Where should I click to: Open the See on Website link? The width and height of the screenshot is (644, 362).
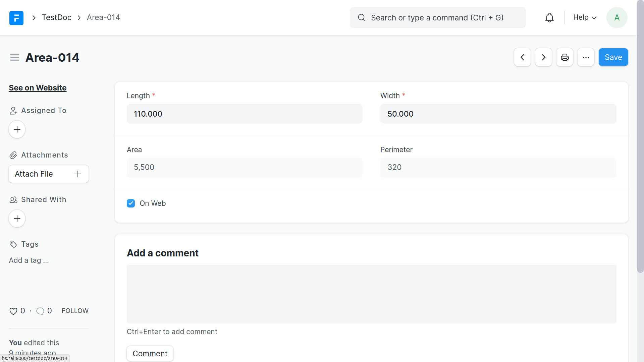click(x=38, y=88)
